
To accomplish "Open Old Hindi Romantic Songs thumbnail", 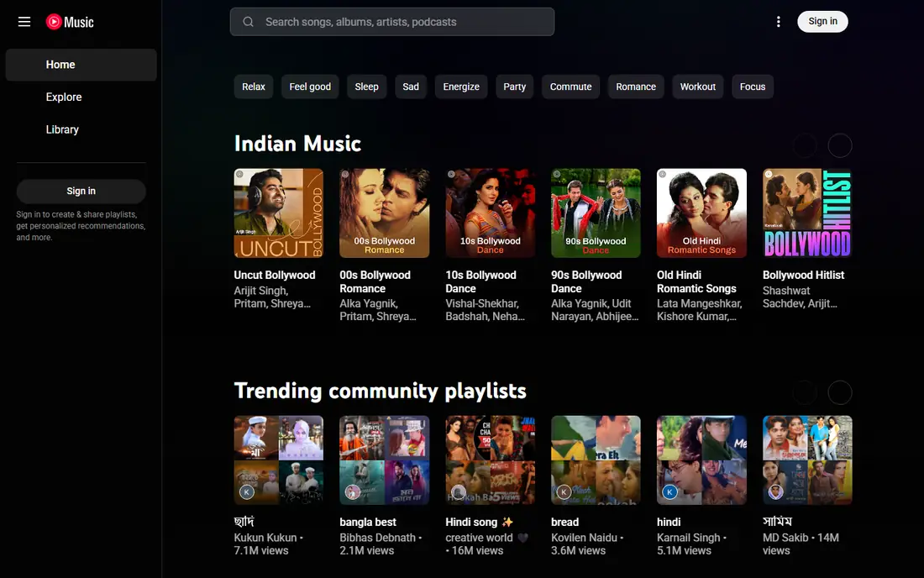I will tap(702, 213).
